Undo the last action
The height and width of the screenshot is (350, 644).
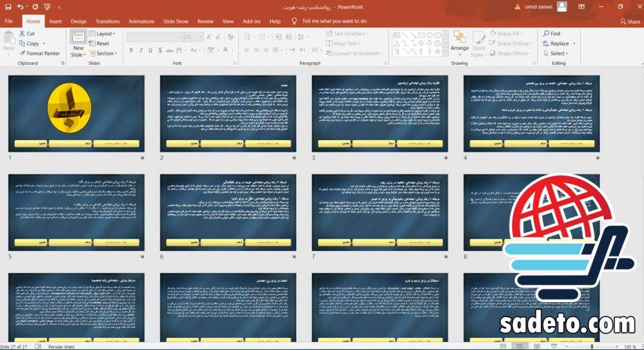tap(20, 7)
